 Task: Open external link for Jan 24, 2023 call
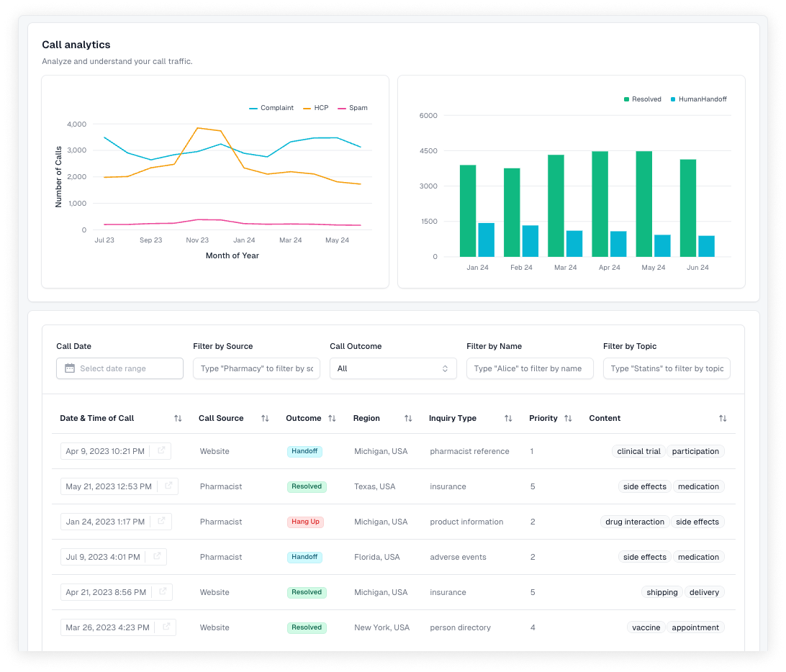click(x=161, y=521)
